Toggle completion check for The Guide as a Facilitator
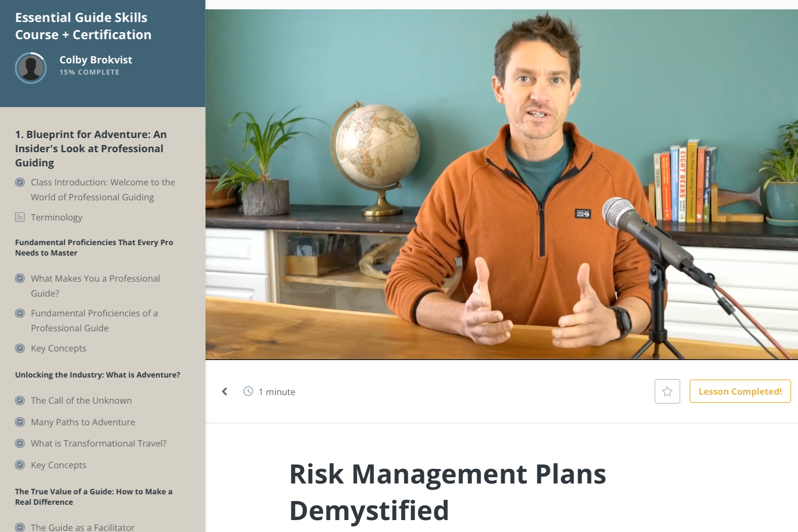Image resolution: width=798 pixels, height=532 pixels. pos(20,527)
